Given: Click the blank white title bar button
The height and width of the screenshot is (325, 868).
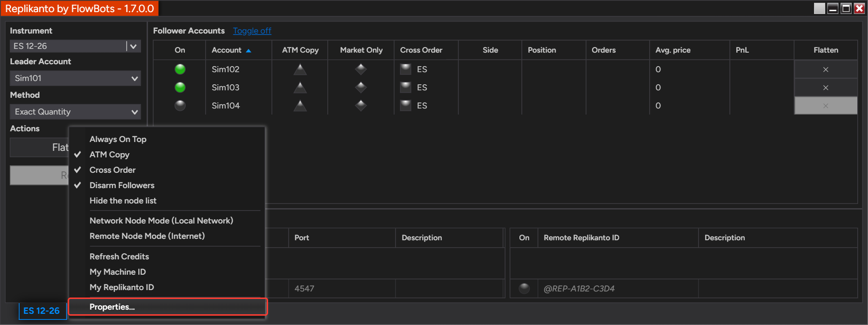Looking at the screenshot, I should coord(820,8).
